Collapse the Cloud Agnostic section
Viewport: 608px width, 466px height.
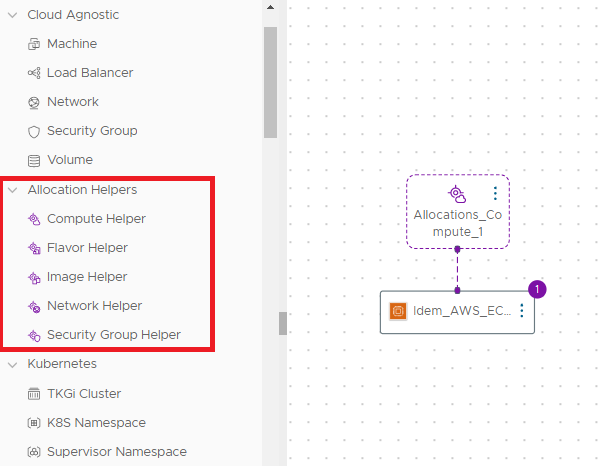(13, 15)
